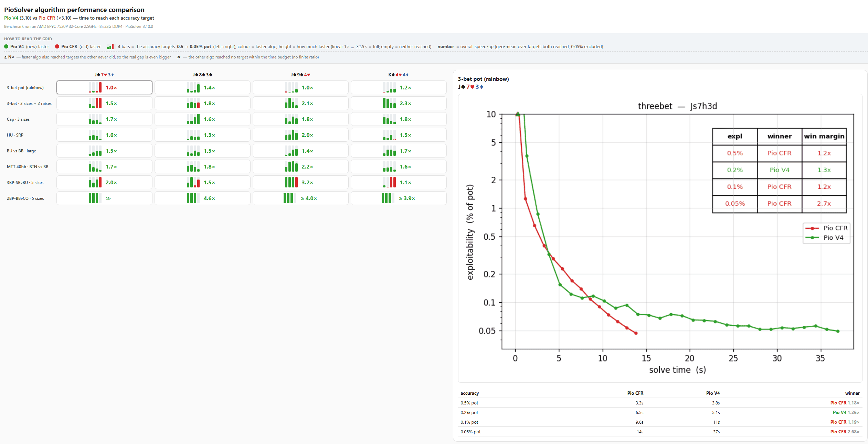
Task: Open the 3BP-SBvBU 5 sizes 1.1× cell
Action: click(399, 182)
